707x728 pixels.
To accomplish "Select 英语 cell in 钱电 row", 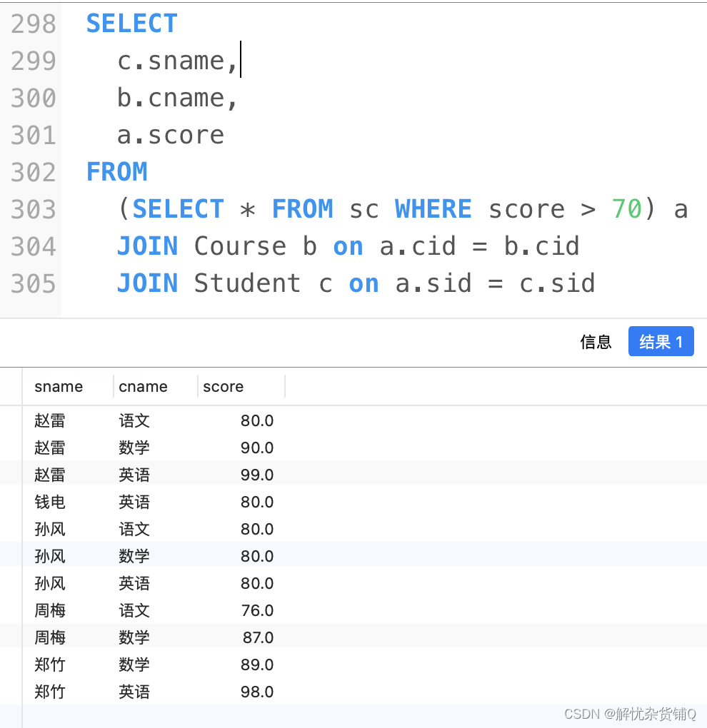I will (x=134, y=502).
